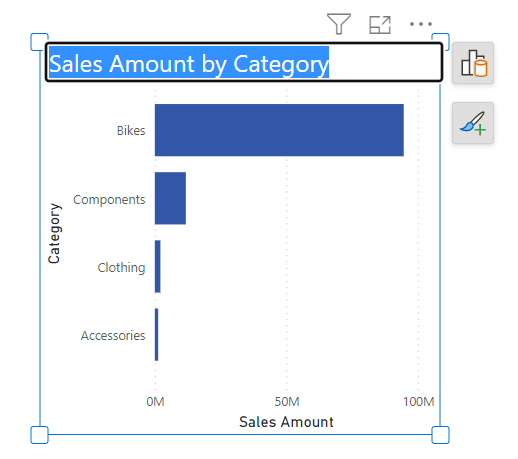
Task: Select the top-left resize handle
Action: (x=39, y=42)
